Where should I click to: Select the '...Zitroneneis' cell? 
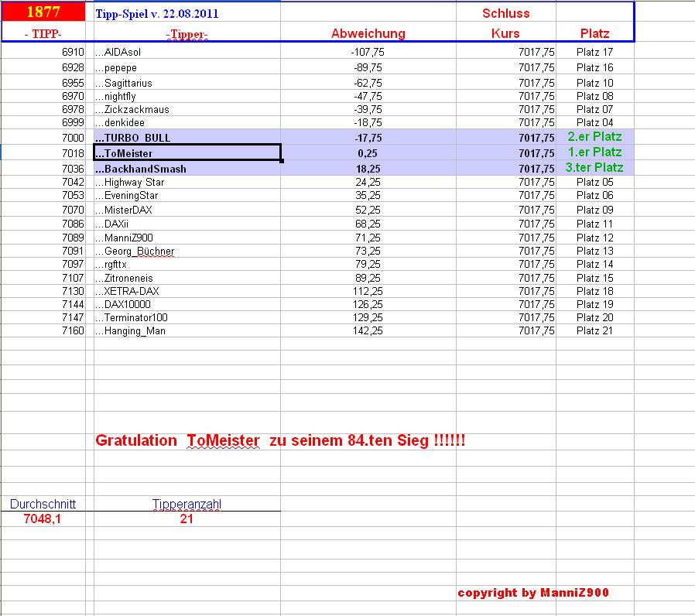187,279
